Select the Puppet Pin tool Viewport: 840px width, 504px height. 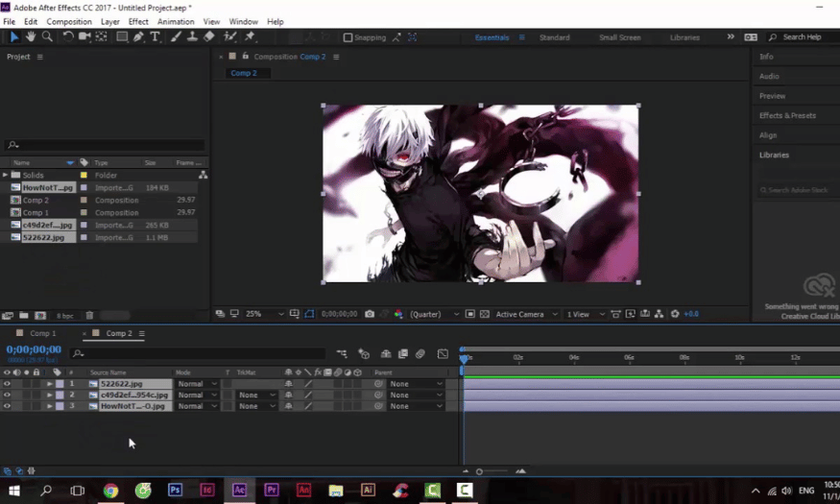tap(250, 36)
